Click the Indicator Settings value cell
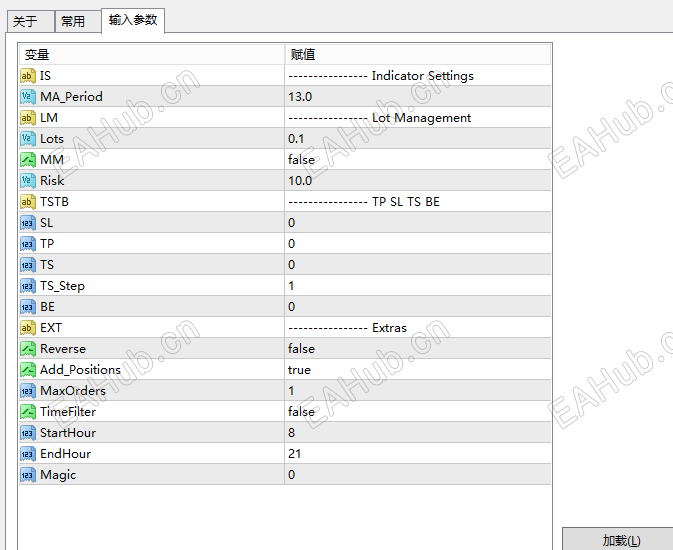 [x=418, y=76]
